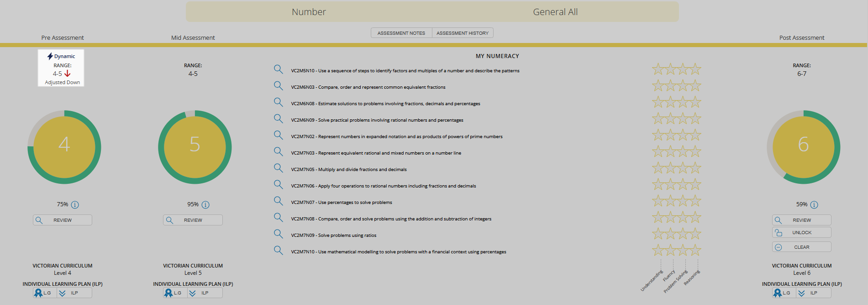Click Understanding star for VC2M7N03 row

(658, 151)
